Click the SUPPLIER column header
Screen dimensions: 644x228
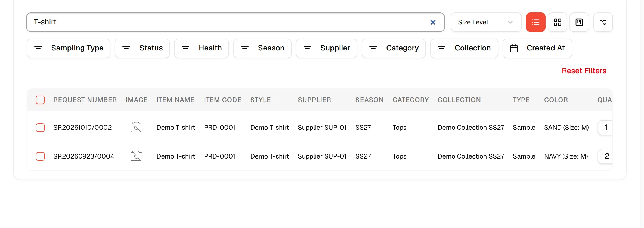pos(314,100)
